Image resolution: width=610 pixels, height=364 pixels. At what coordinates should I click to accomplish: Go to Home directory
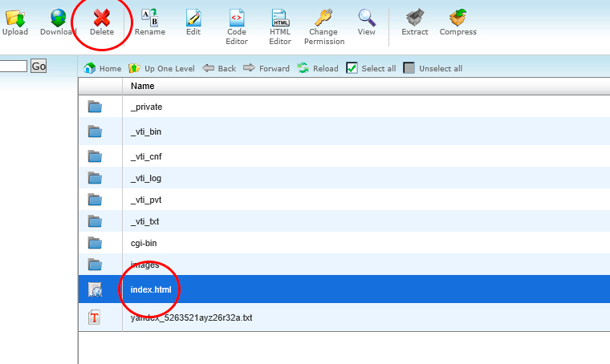tap(102, 68)
